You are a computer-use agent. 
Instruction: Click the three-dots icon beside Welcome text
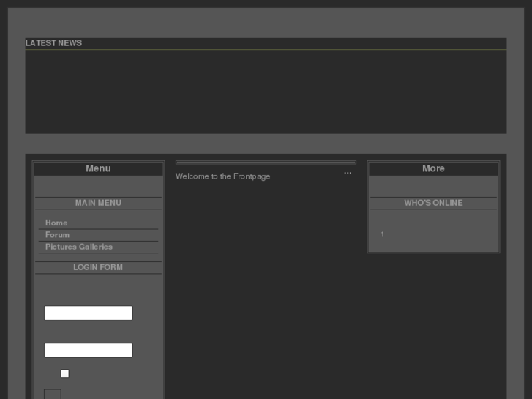click(348, 174)
